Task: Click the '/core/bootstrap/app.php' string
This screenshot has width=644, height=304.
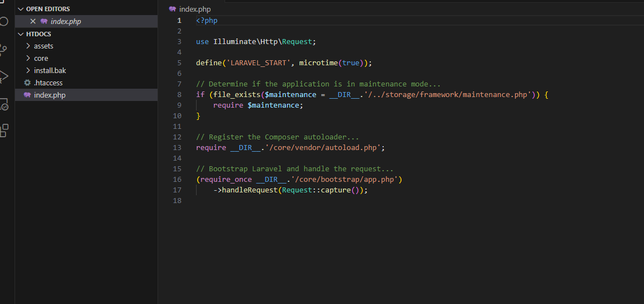Action: (x=345, y=179)
